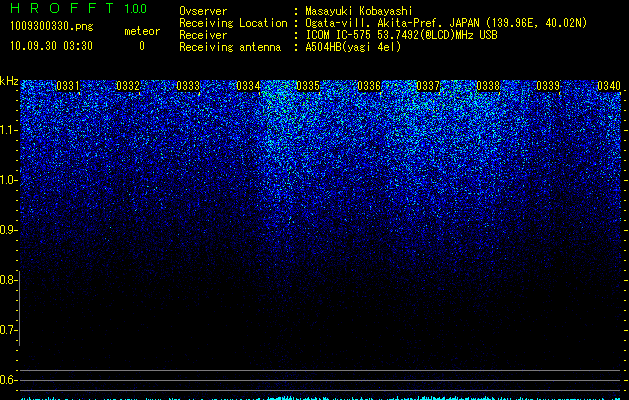
Task: Click the Receiving antenna label
Action: tap(230, 47)
